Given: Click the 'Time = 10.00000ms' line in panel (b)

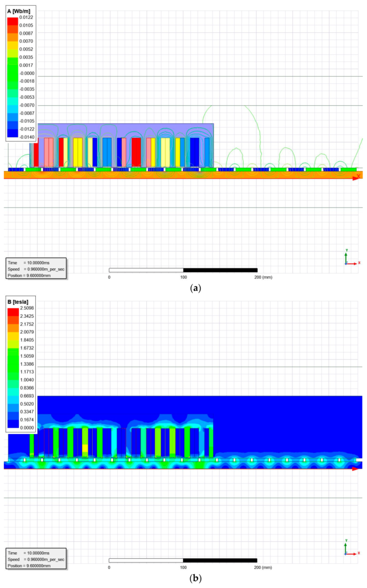Looking at the screenshot, I should 32,553.
